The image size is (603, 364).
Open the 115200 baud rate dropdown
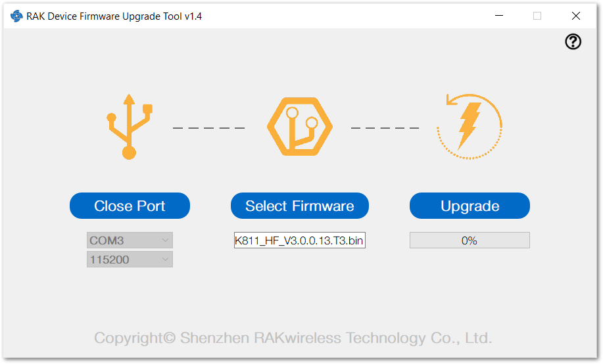[130, 260]
